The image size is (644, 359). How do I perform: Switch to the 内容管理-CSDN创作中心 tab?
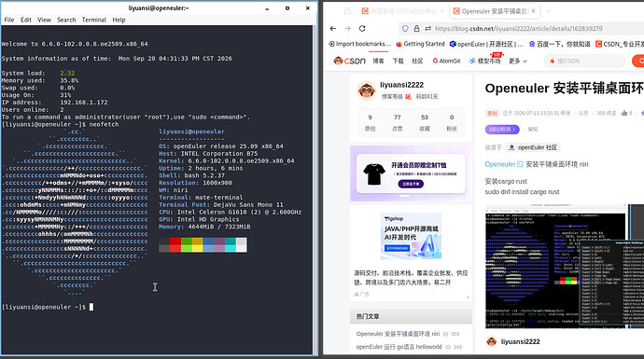[401, 11]
